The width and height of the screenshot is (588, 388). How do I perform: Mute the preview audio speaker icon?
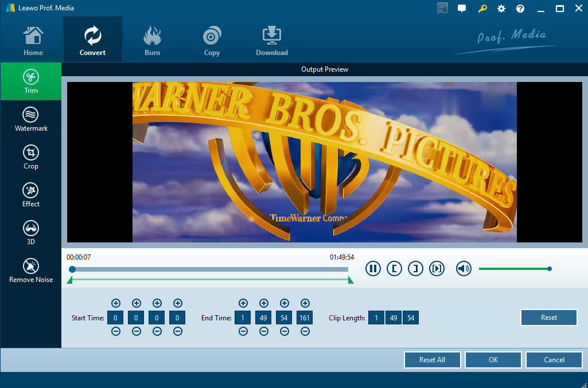tap(464, 268)
